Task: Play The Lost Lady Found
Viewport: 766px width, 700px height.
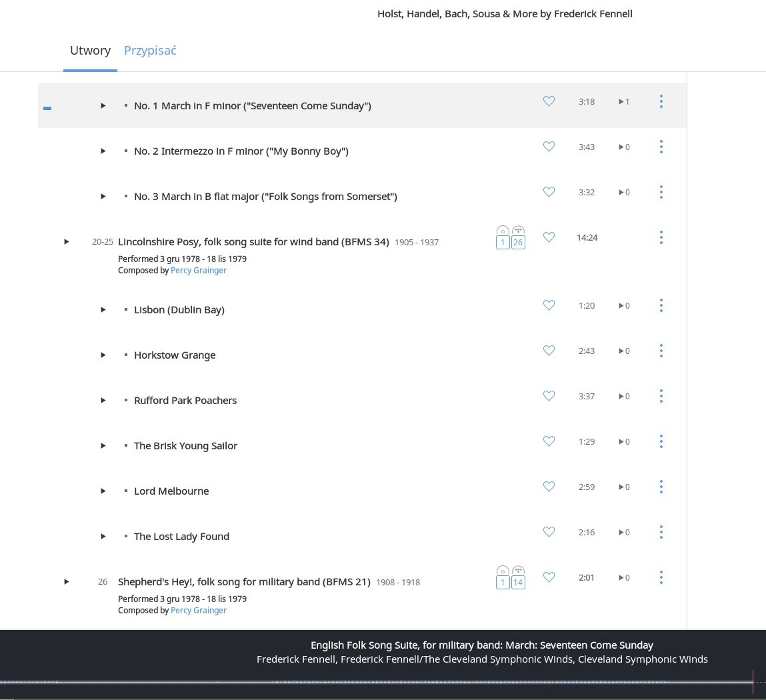Action: pos(103,537)
